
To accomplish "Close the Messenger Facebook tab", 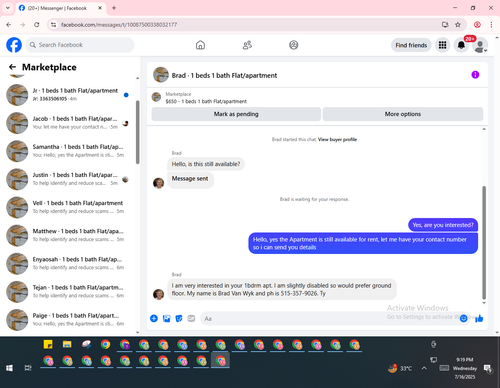I will [100, 8].
